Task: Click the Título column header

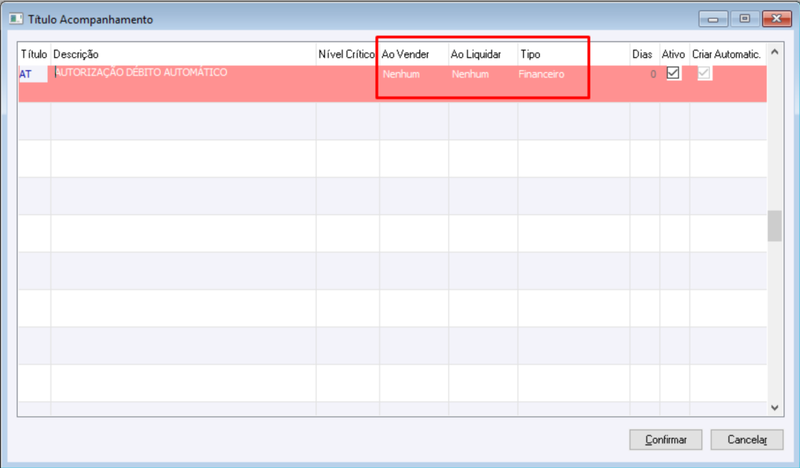Action: click(34, 54)
